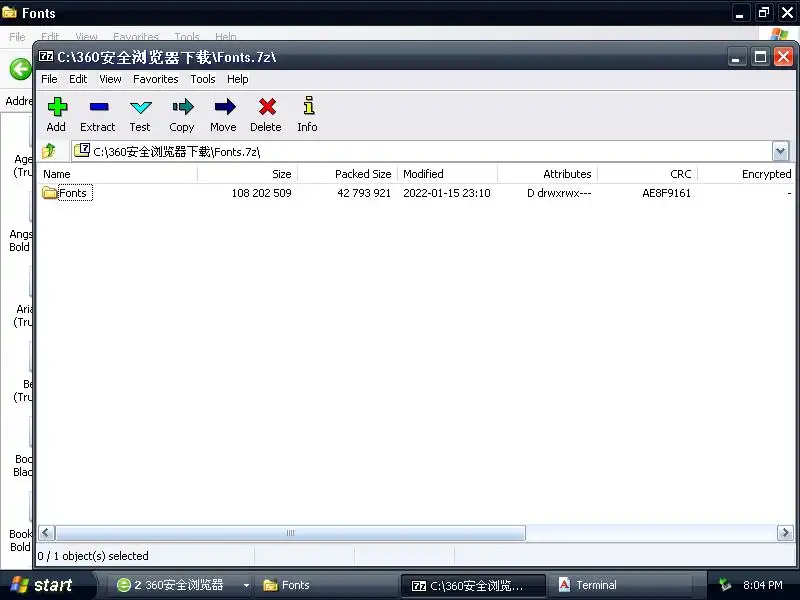Click the tray icon beside the clock

click(x=724, y=585)
